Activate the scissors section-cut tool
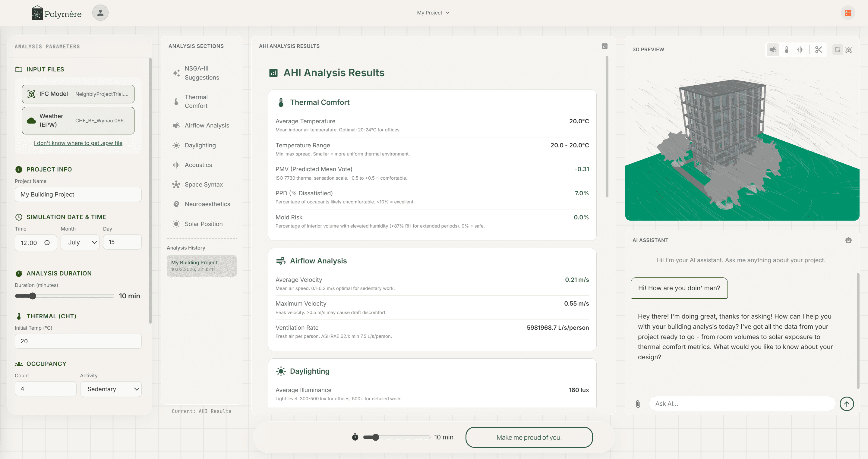868x459 pixels. 819,50
